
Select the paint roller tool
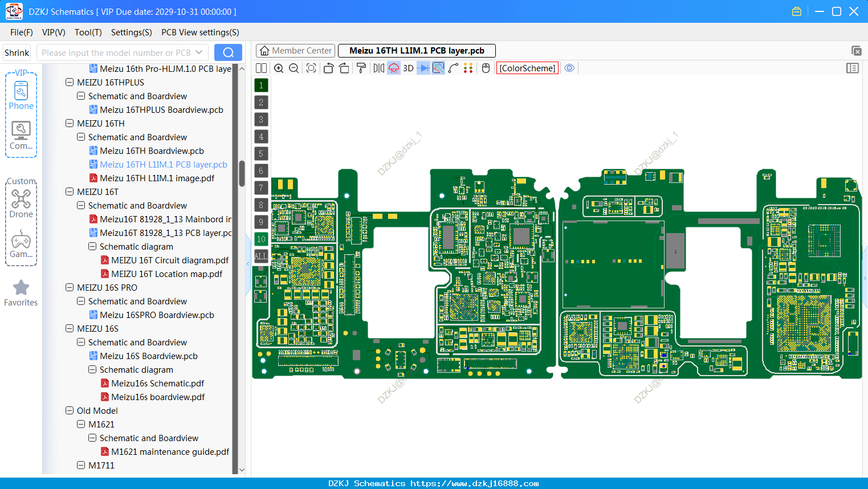361,68
